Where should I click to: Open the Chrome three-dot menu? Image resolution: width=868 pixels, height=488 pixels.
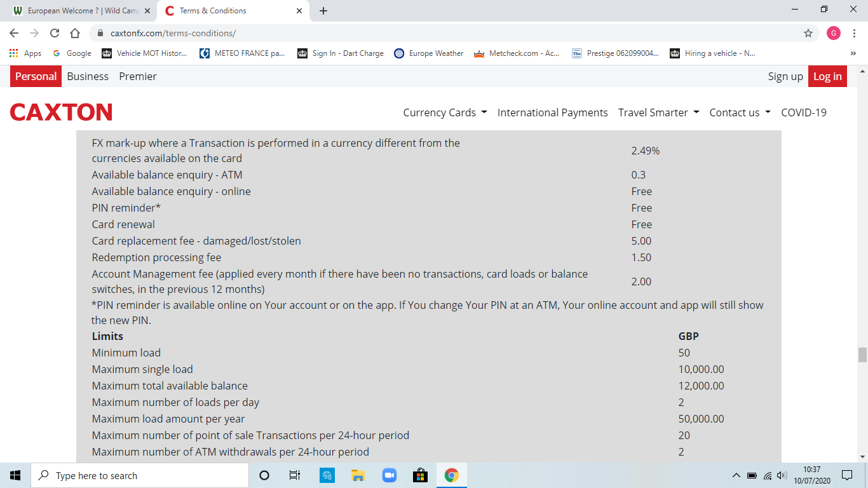[x=854, y=33]
